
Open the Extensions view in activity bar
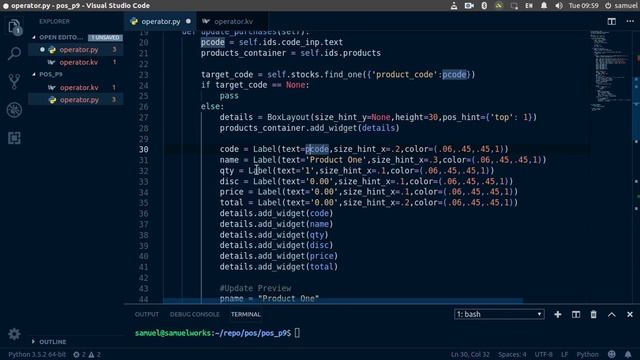point(14,138)
